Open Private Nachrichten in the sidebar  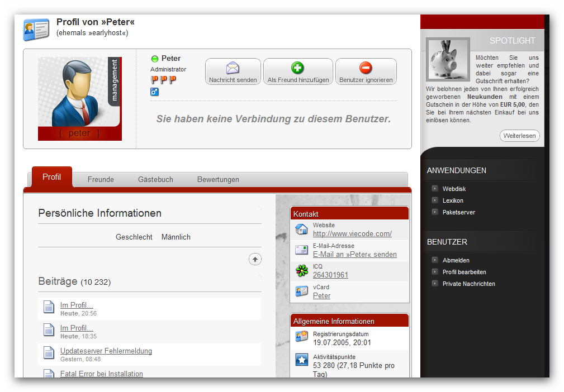[468, 284]
